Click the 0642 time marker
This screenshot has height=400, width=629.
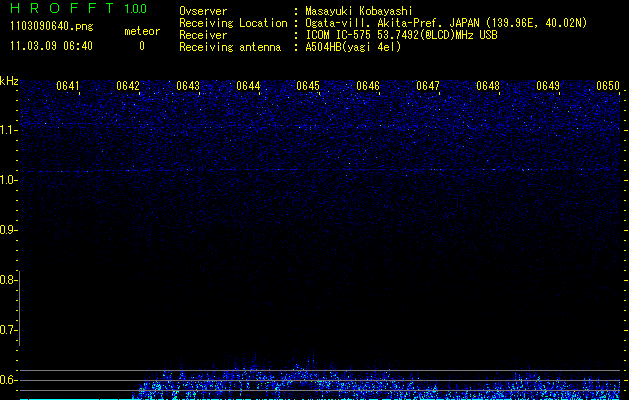click(128, 86)
